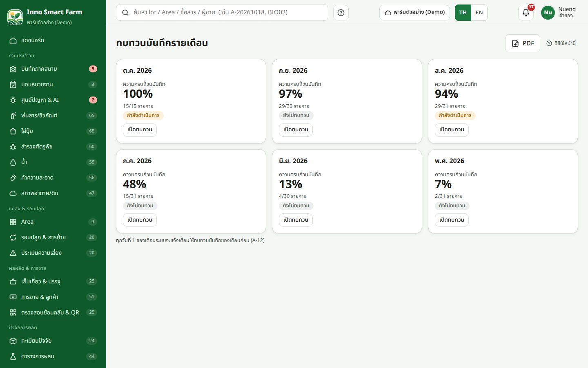The image size is (588, 368).
Task: Click the pest icon for สำรวจศัตรูพืช
Action: [x=13, y=147]
